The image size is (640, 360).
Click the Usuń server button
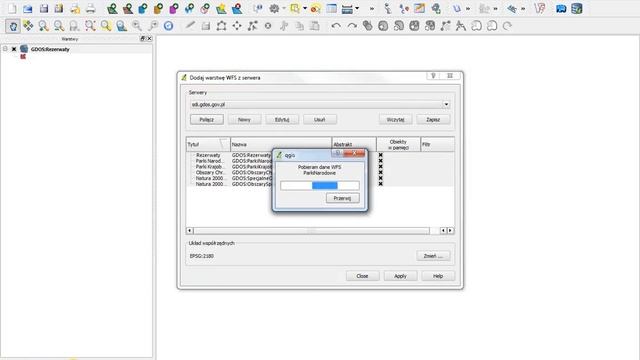(320, 120)
